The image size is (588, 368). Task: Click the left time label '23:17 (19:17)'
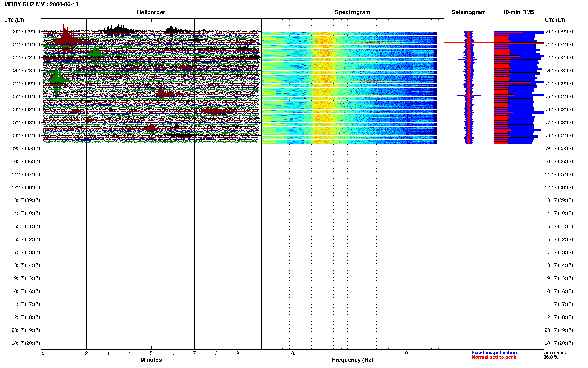[26, 330]
